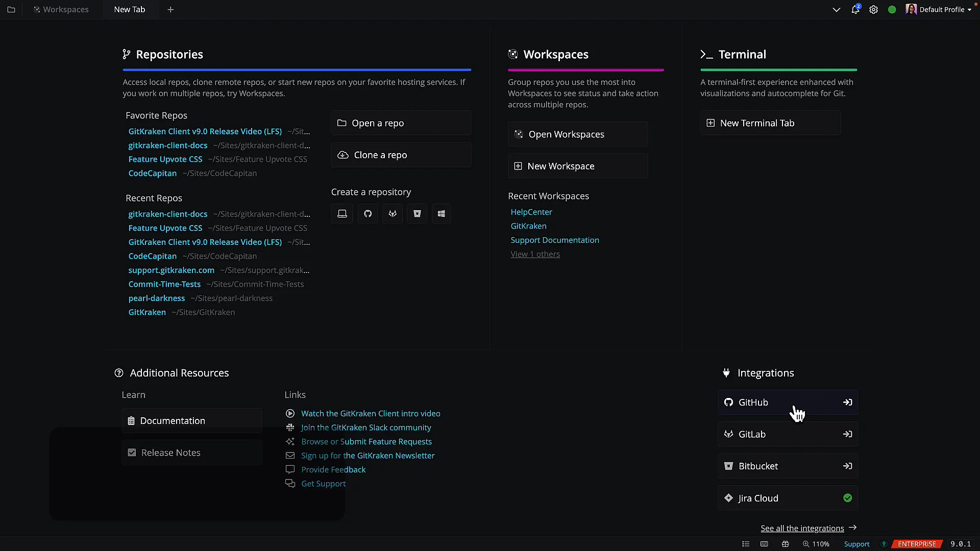Open See all the integrations link
The height and width of the screenshot is (551, 980).
[x=802, y=528]
